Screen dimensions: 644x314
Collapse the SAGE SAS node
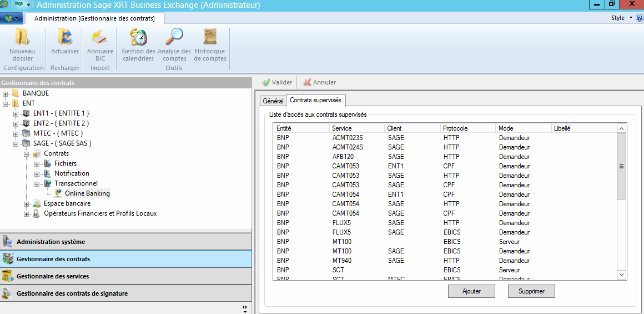click(x=16, y=143)
